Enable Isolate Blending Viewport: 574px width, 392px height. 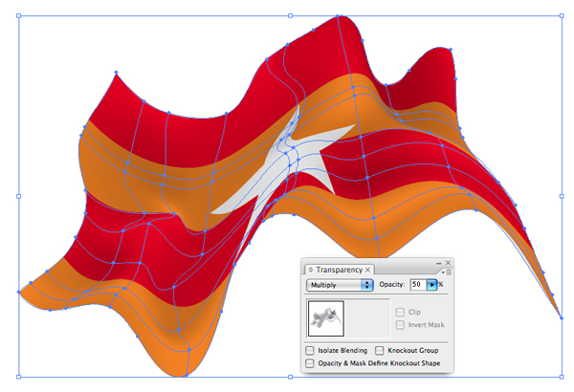point(310,350)
